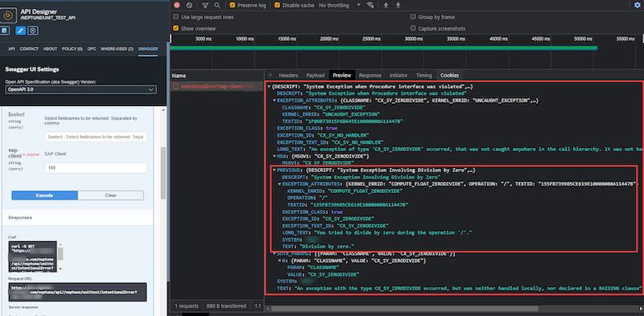Viewport: 644px width, 316px height.
Task: Toggle the pencil edit mode icon
Action: point(21,31)
